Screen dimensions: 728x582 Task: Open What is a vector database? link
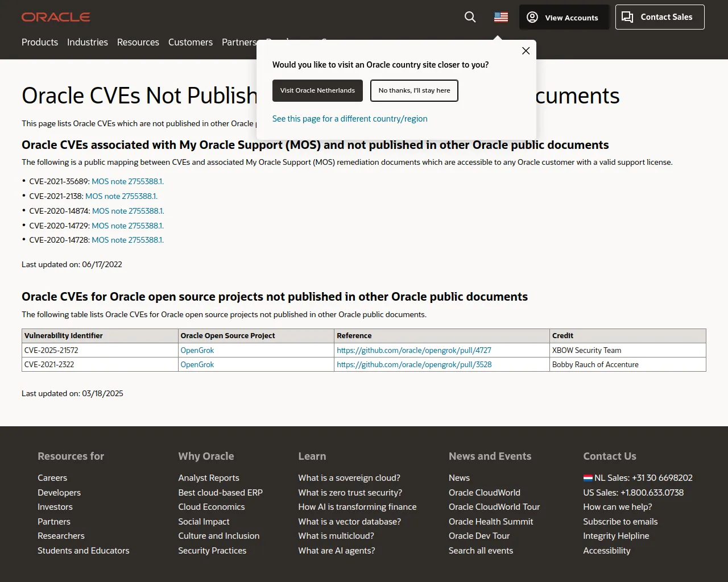coord(350,522)
